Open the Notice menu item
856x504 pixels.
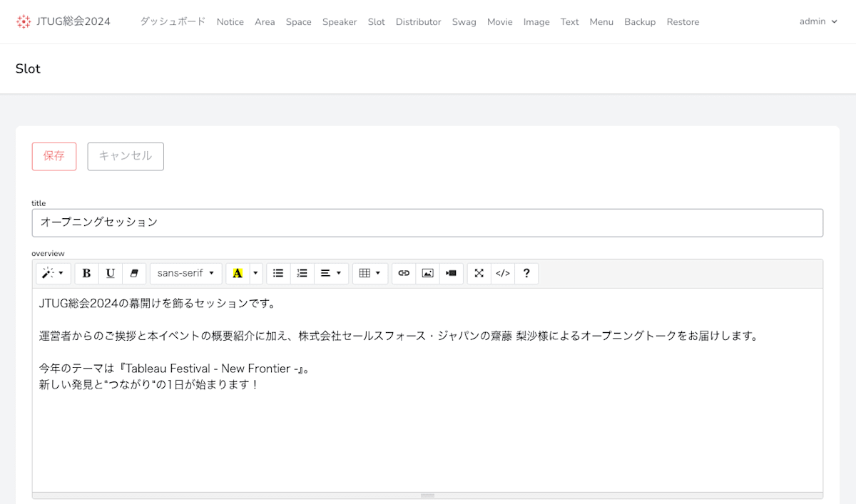pyautogui.click(x=230, y=21)
